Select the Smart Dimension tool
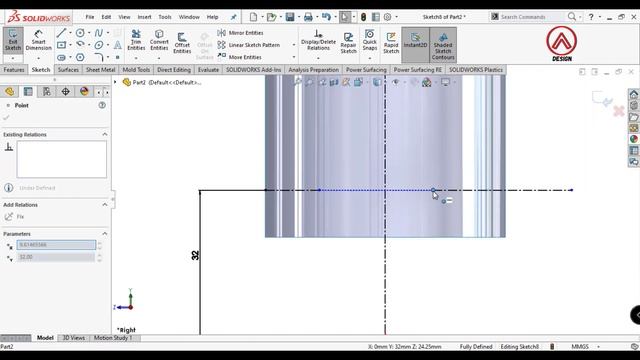The height and width of the screenshot is (360, 640). click(x=38, y=40)
